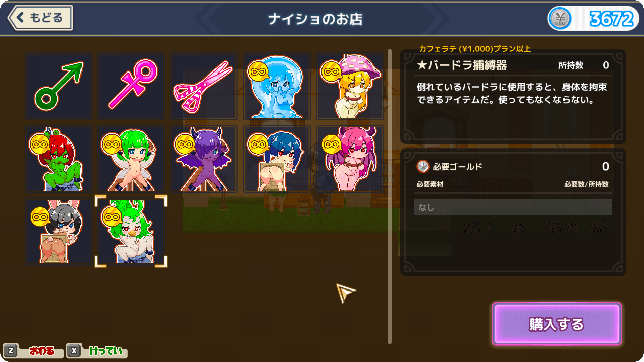The height and width of the screenshot is (362, 644).
Task: Pick the blue-haired girl item
Action: [277, 159]
